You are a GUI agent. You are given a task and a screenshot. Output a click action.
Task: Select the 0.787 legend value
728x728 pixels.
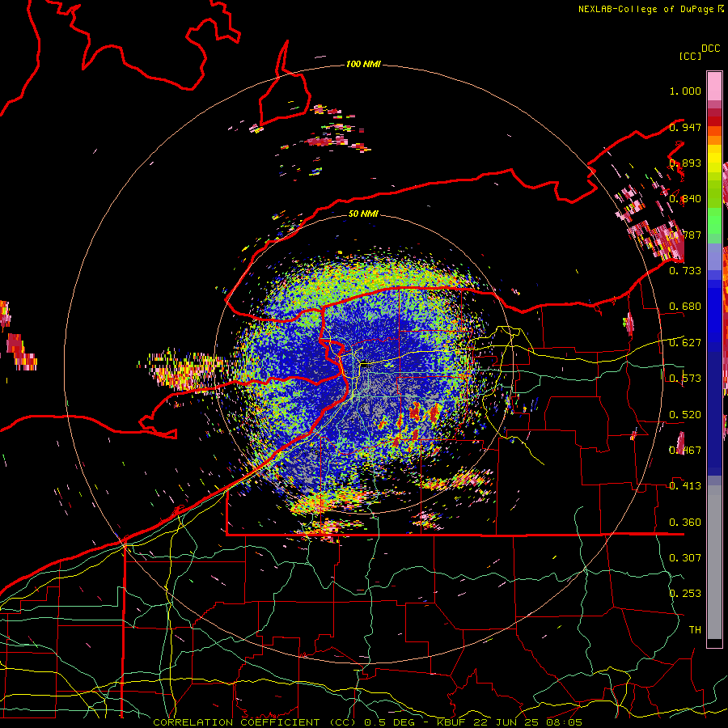(x=685, y=235)
